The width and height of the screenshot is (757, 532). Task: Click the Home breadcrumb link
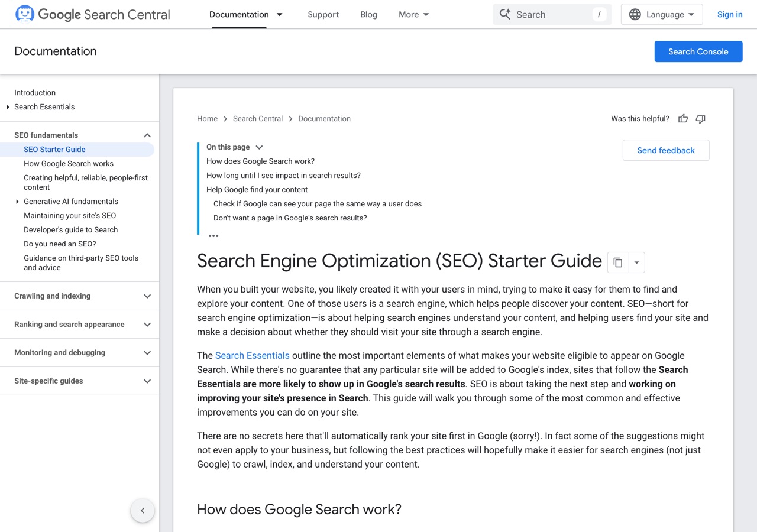(x=208, y=119)
